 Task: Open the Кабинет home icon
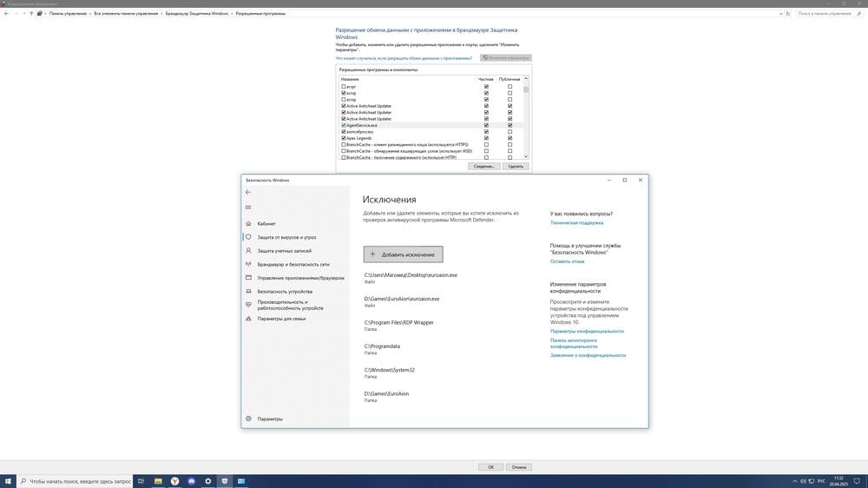click(x=248, y=223)
